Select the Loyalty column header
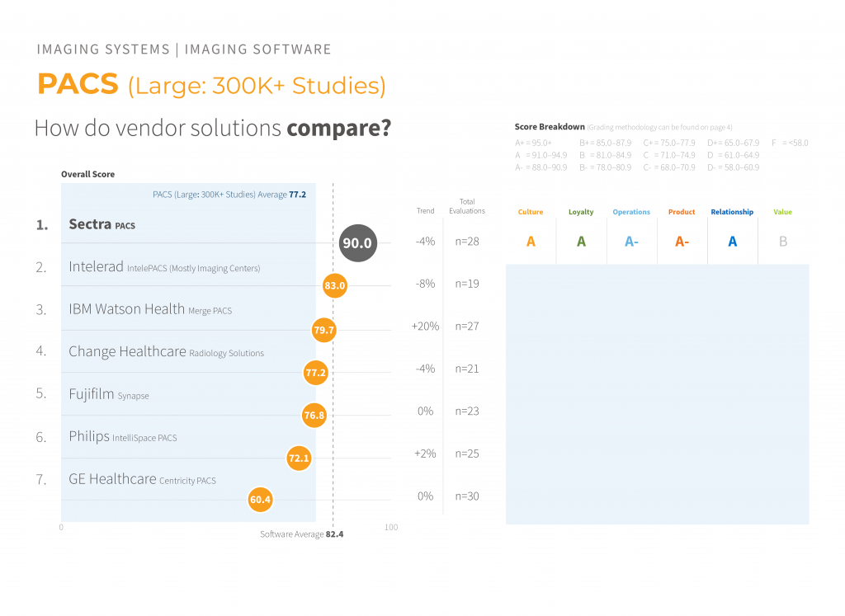This screenshot has width=845, height=616. [x=581, y=212]
